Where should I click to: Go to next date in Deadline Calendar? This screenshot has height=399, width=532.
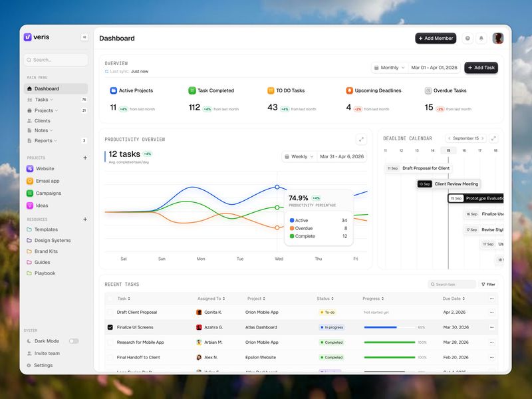pyautogui.click(x=483, y=138)
